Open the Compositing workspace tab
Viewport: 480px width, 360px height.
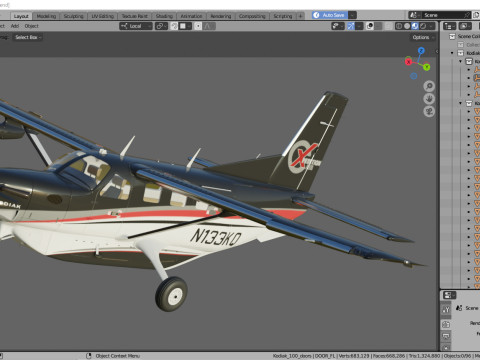point(252,16)
